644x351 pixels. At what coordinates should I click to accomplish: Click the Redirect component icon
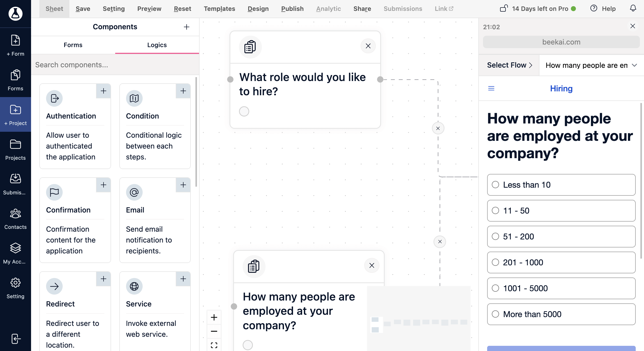[x=54, y=286]
